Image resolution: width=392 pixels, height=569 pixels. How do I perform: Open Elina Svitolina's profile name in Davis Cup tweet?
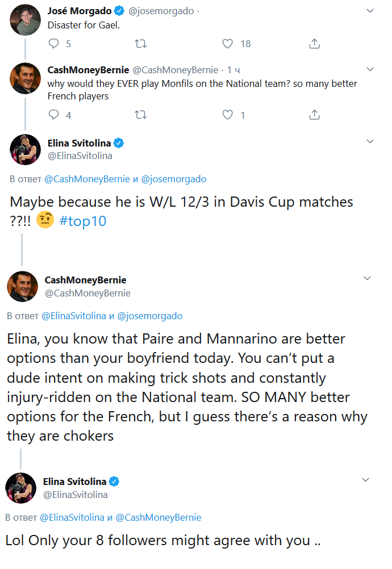[81, 143]
